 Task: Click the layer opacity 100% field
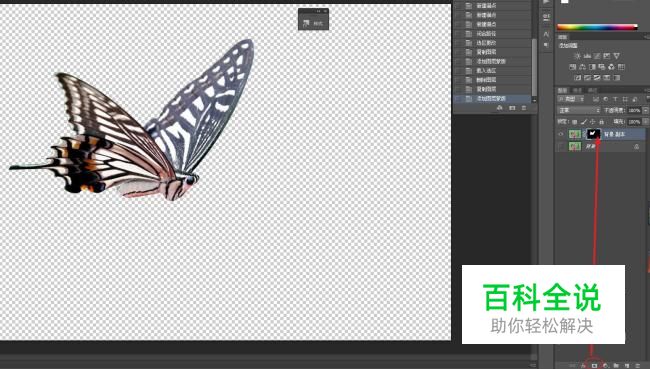(634, 110)
